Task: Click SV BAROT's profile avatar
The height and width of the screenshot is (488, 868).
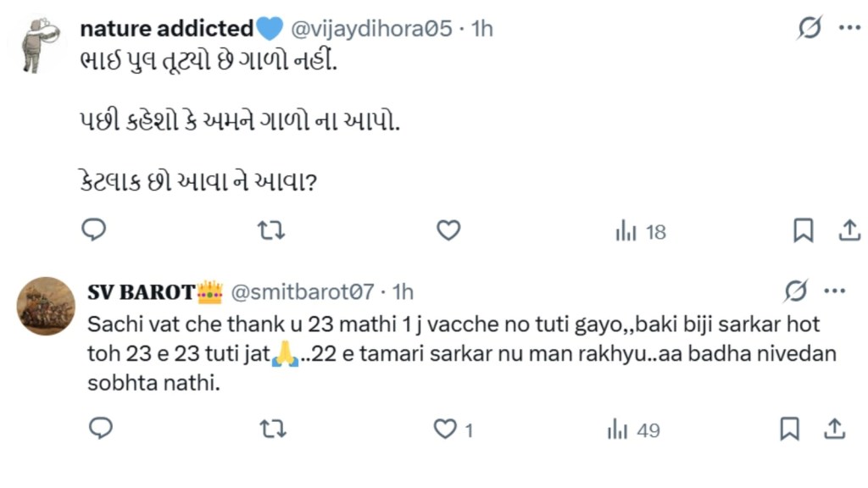Action: point(46,306)
